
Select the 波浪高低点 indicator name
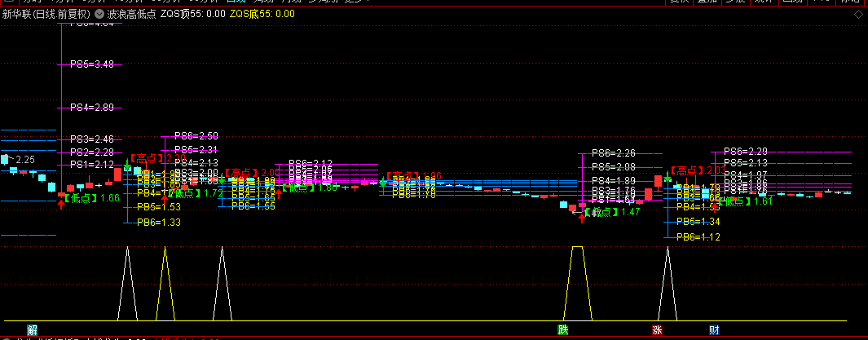(131, 14)
